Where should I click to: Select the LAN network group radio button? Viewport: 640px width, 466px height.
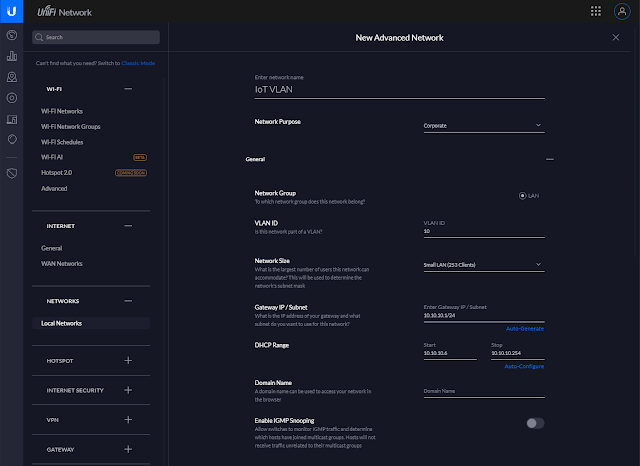coord(522,196)
